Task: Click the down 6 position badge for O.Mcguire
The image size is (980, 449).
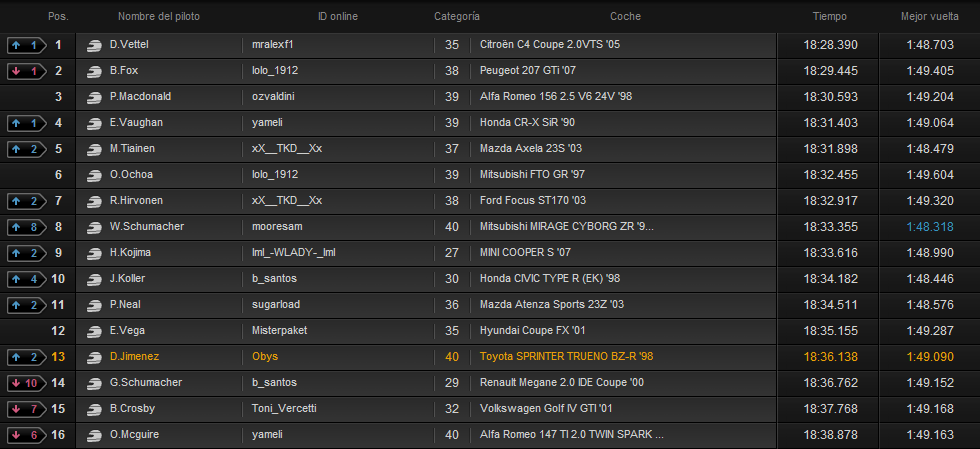Action: click(27, 435)
